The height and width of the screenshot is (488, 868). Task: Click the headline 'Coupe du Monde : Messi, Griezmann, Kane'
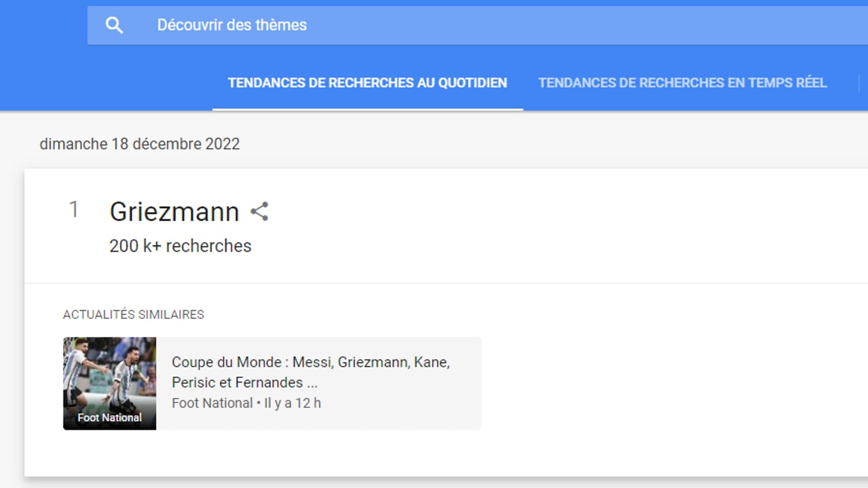pos(311,362)
